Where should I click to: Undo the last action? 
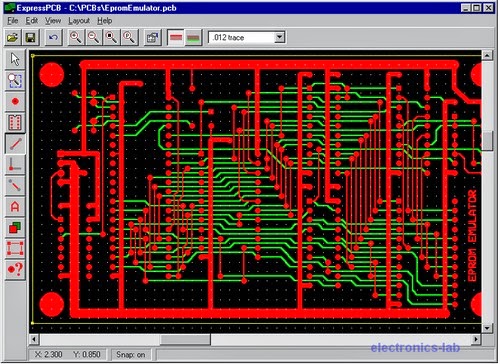pyautogui.click(x=53, y=37)
